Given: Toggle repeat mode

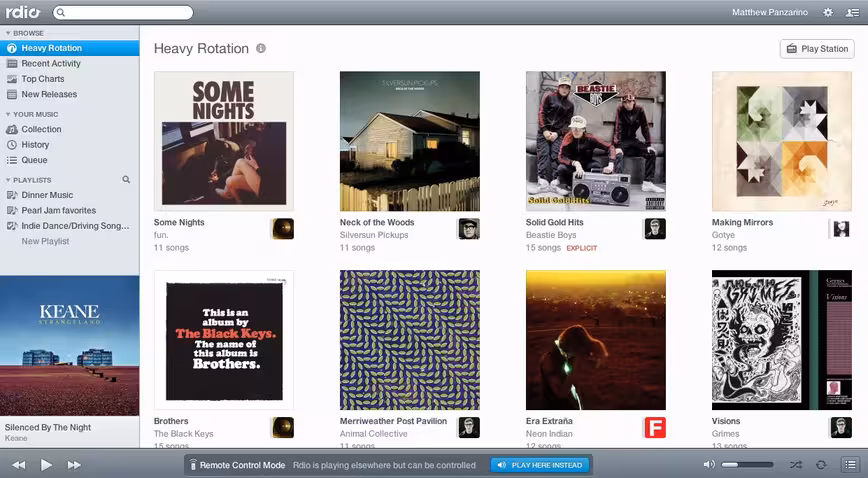Looking at the screenshot, I should [x=822, y=464].
